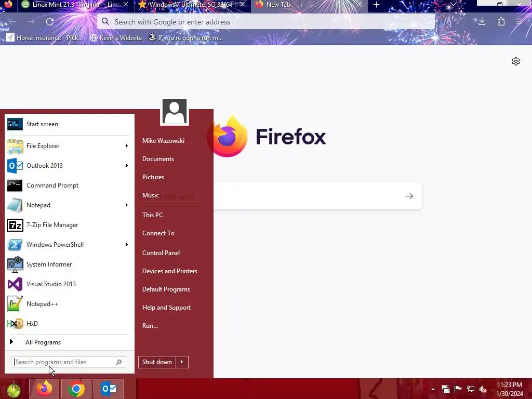Open new tab personalize gear
532x399 pixels.
coord(516,61)
